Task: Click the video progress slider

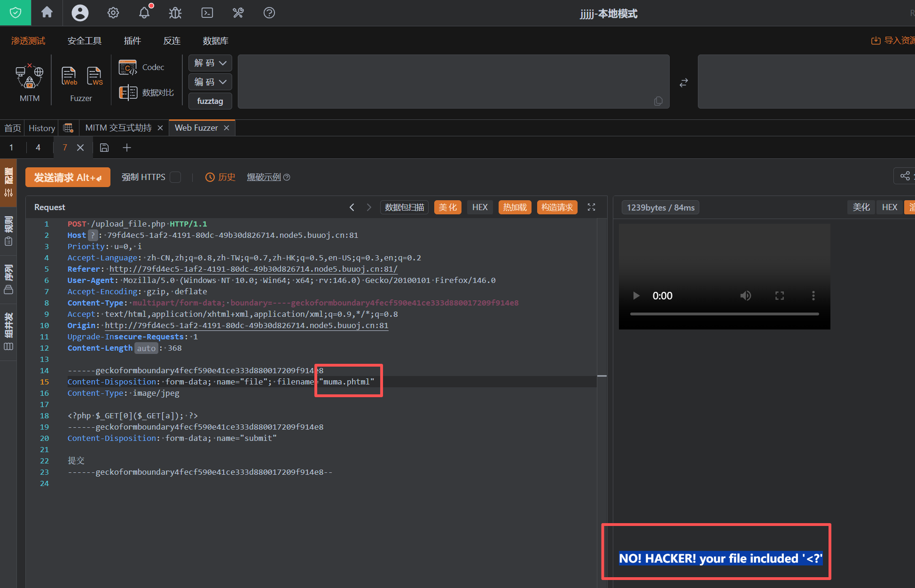Action: click(x=724, y=314)
